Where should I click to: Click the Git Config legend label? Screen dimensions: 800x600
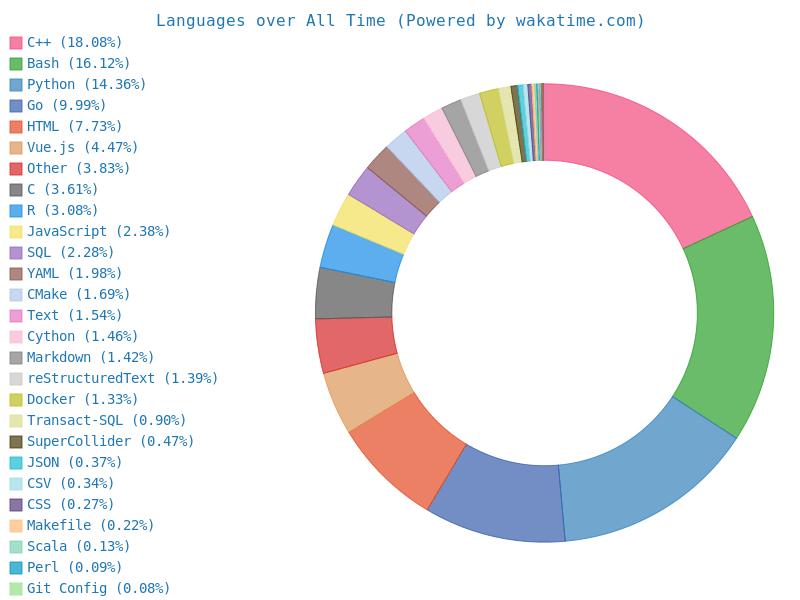click(98, 589)
